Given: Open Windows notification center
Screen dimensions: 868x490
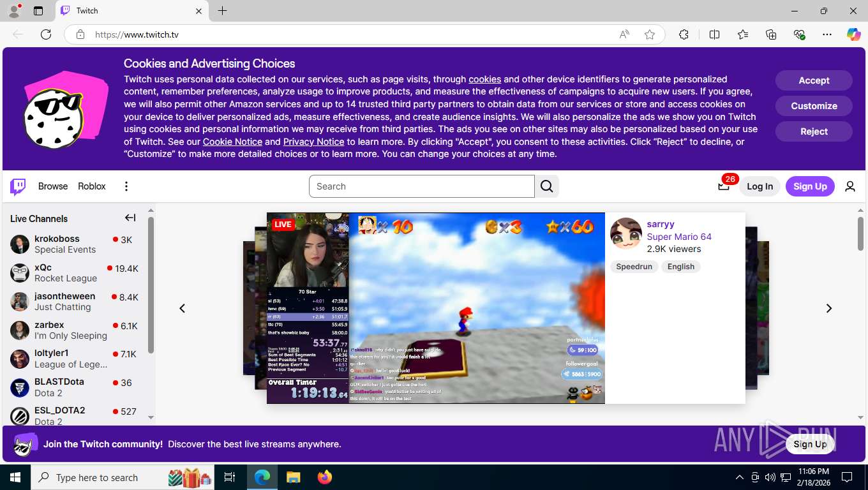Looking at the screenshot, I should point(847,477).
